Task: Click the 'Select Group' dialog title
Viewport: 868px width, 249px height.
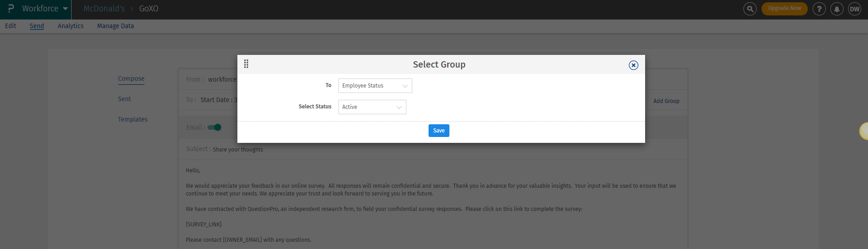Action: click(439, 64)
